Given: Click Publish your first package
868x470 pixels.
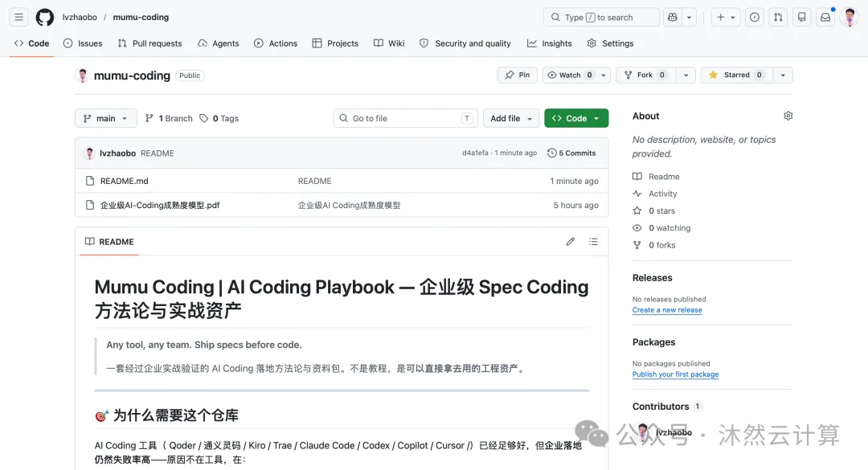Looking at the screenshot, I should point(675,374).
